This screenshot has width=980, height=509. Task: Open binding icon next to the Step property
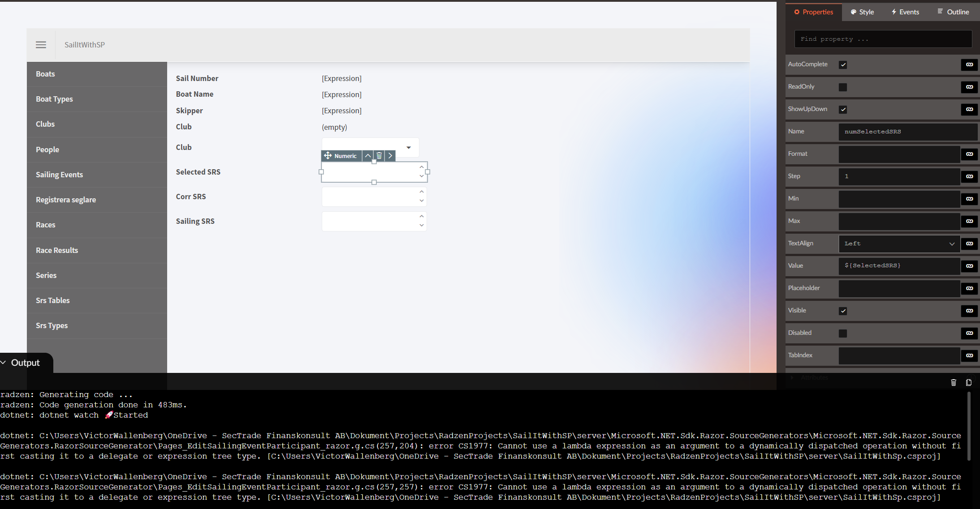[x=969, y=176]
